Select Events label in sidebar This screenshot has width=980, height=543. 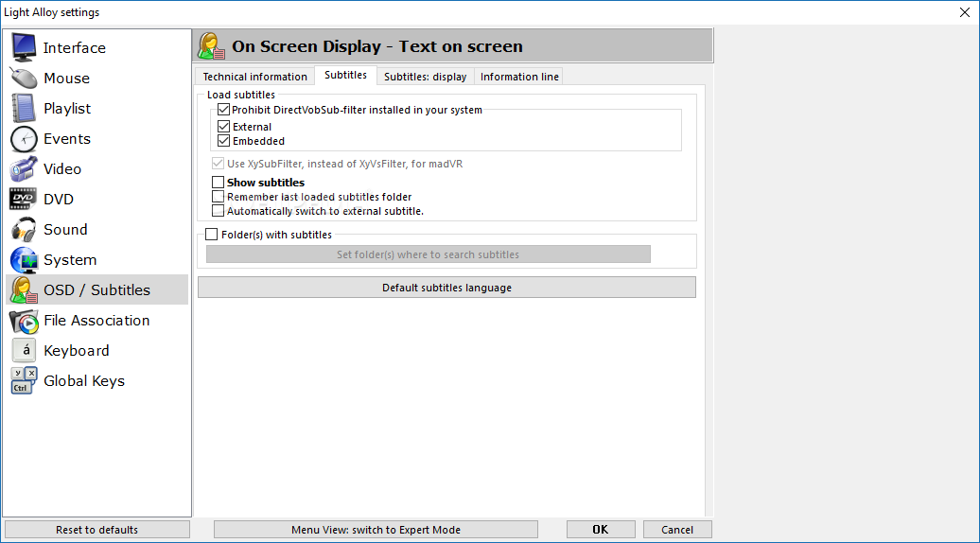tap(67, 139)
